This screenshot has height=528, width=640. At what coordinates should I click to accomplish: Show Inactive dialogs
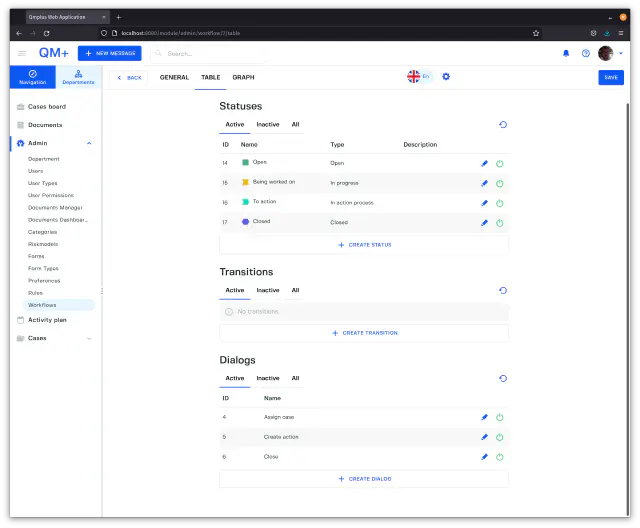click(268, 378)
